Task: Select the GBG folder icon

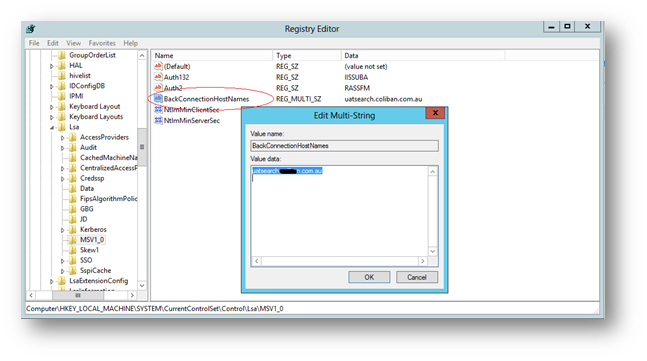Action: click(x=73, y=209)
